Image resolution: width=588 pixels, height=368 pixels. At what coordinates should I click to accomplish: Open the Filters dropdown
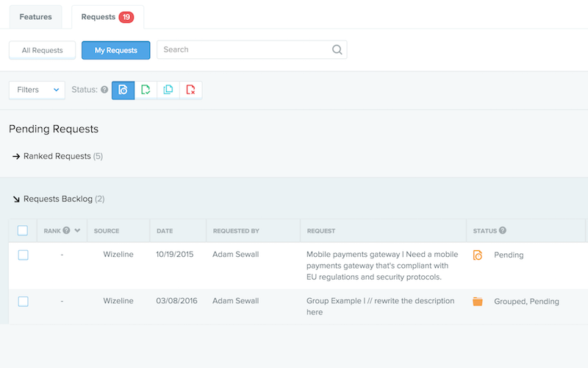[x=37, y=90]
